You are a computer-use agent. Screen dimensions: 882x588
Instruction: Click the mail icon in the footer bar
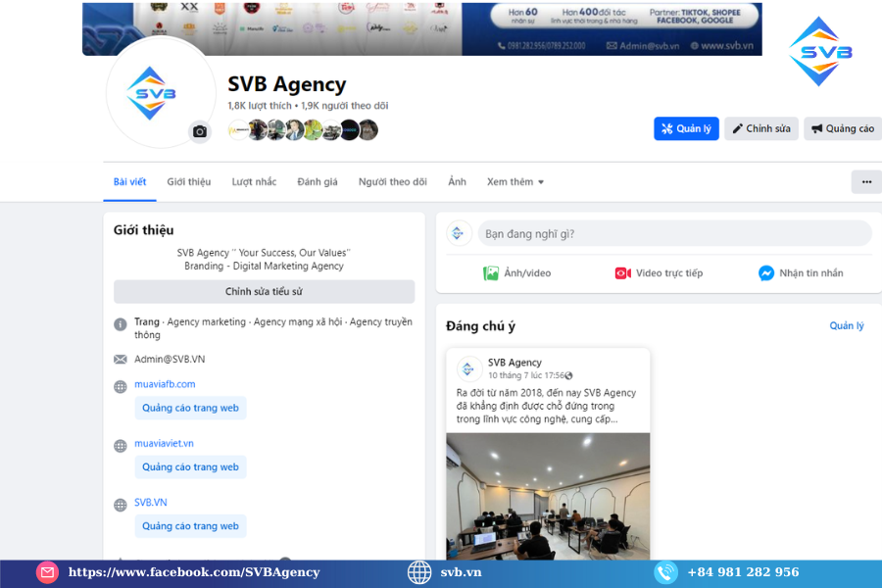pos(47,572)
